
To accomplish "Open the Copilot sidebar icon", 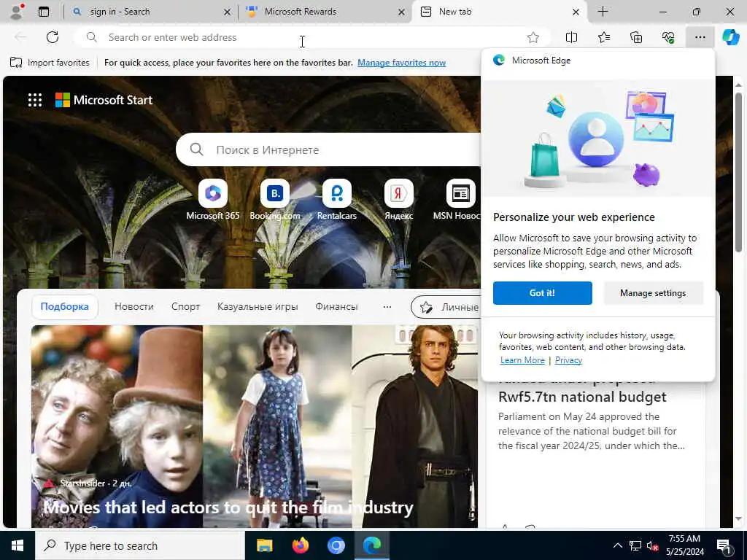I will point(730,37).
